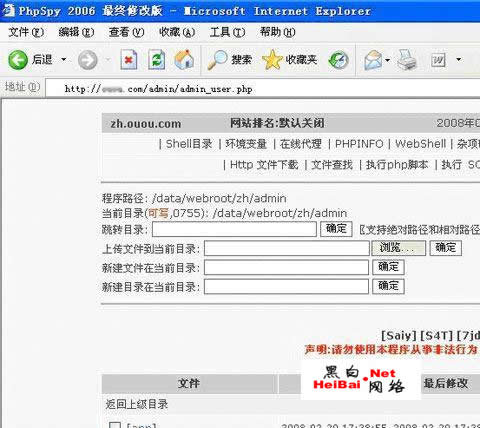Open the 帮助(H) menu

tap(278, 32)
